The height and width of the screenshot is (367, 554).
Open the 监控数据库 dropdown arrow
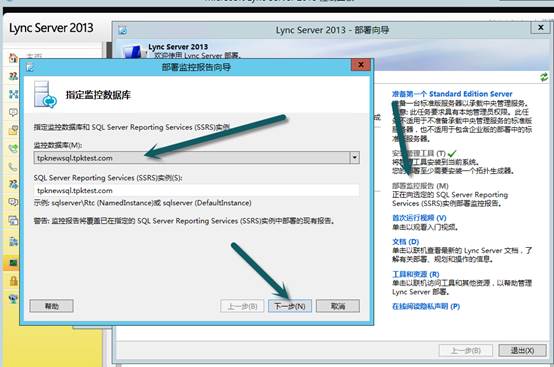(x=355, y=158)
